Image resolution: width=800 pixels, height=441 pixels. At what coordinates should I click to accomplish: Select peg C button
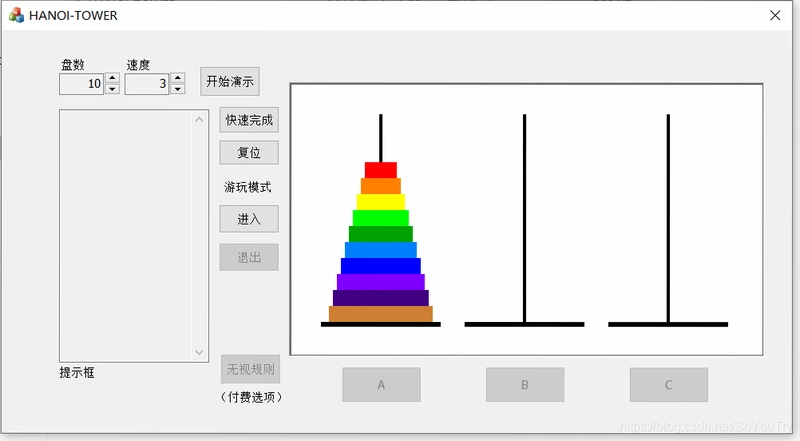[x=669, y=385]
